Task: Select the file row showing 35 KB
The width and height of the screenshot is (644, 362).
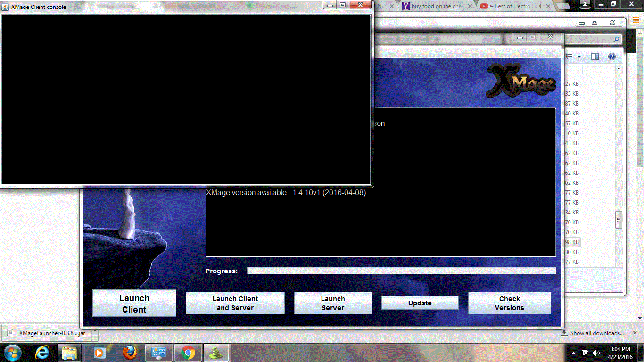Action: tap(572, 94)
